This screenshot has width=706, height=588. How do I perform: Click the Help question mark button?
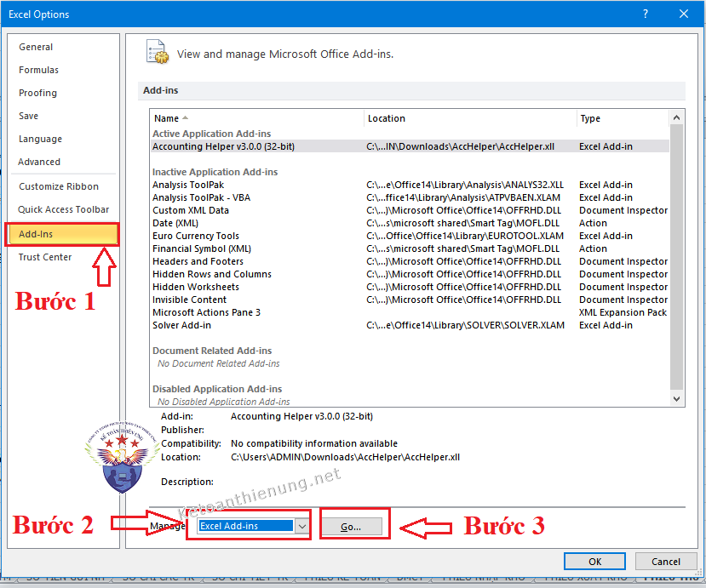pyautogui.click(x=646, y=14)
